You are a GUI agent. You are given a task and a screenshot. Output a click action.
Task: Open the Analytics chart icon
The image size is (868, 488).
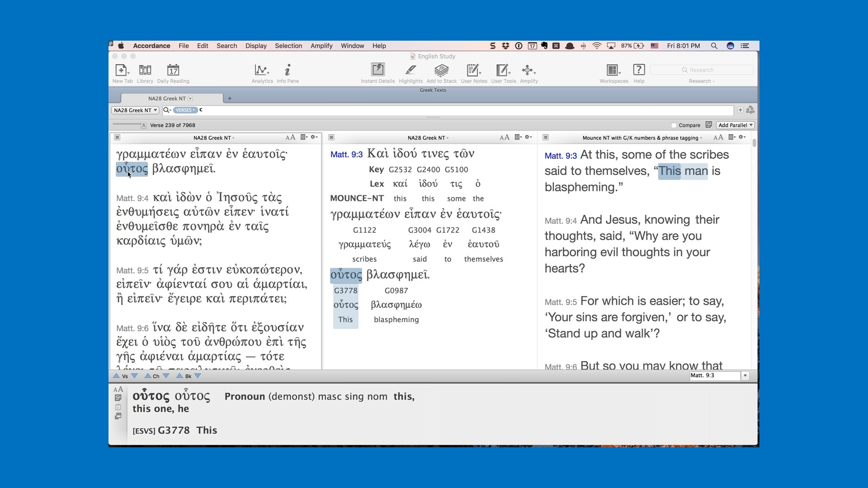[261, 70]
